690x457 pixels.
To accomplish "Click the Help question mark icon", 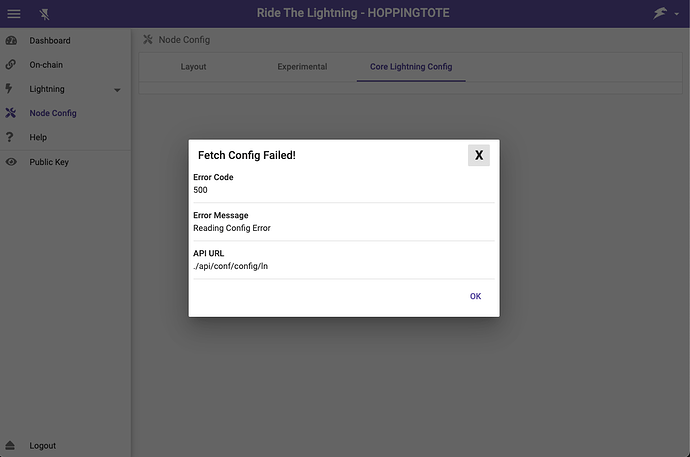I will pos(10,137).
